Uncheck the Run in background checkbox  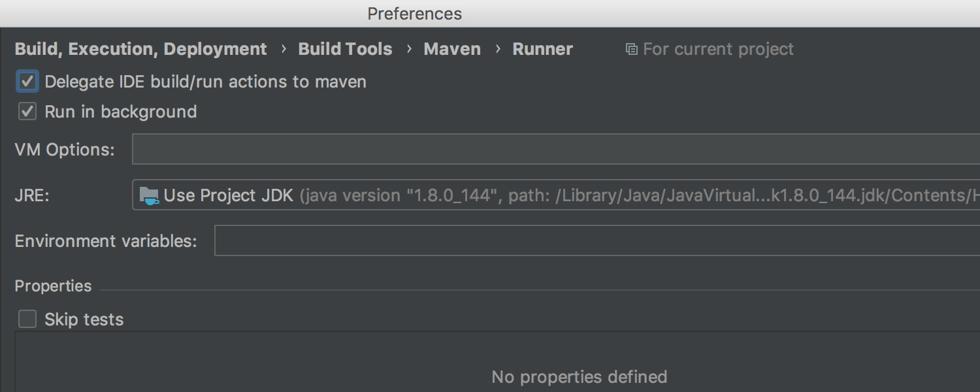(x=27, y=112)
